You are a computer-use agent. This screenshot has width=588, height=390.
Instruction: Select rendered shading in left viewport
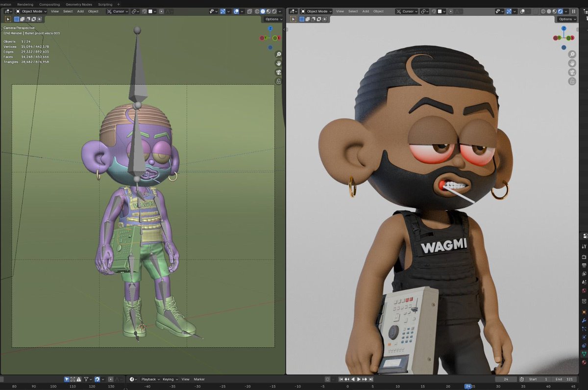tap(274, 11)
